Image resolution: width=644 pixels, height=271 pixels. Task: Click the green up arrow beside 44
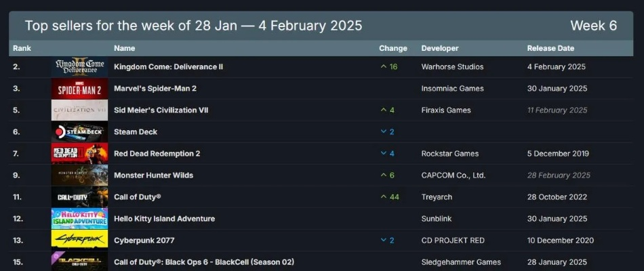(384, 197)
